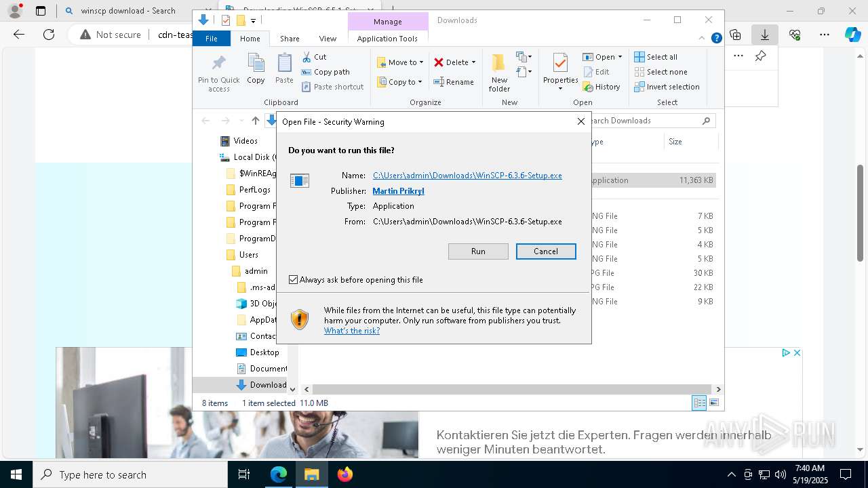Click the WinSCP-6.3.6-Setup.exe name link
Screen dimensions: 868x488
click(x=467, y=176)
